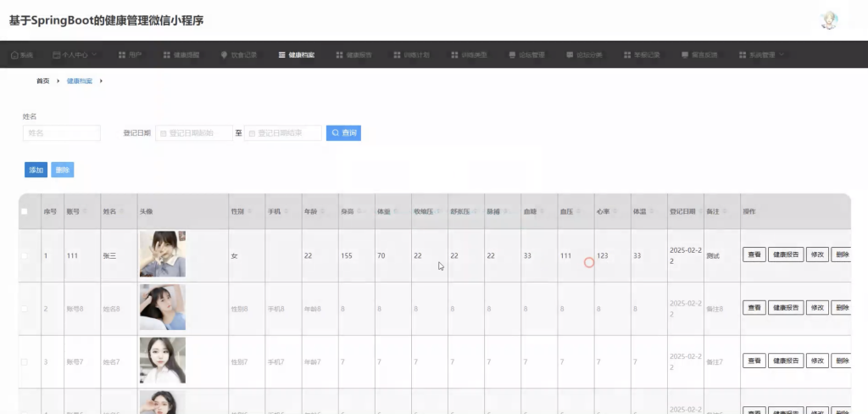Check the checkbox for row 姓名8

[24, 309]
